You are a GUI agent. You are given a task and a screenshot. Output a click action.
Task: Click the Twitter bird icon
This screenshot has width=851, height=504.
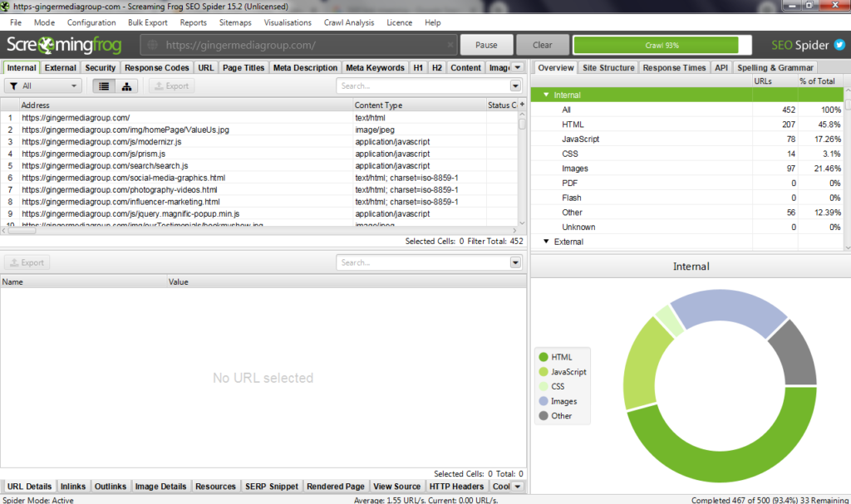(839, 45)
